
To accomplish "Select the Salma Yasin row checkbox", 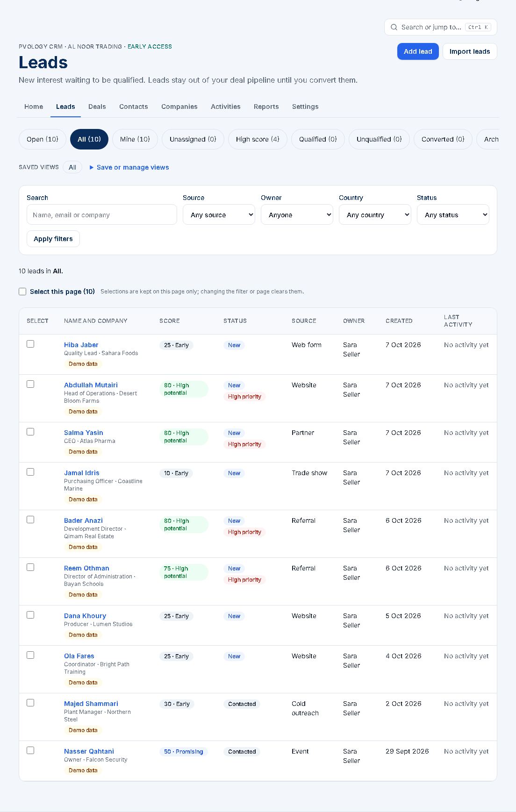I will coord(30,432).
